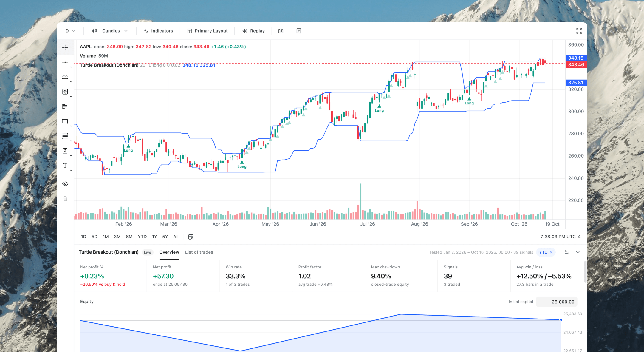Image resolution: width=644 pixels, height=352 pixels.
Task: Select the long/short position tool
Action: [65, 92]
